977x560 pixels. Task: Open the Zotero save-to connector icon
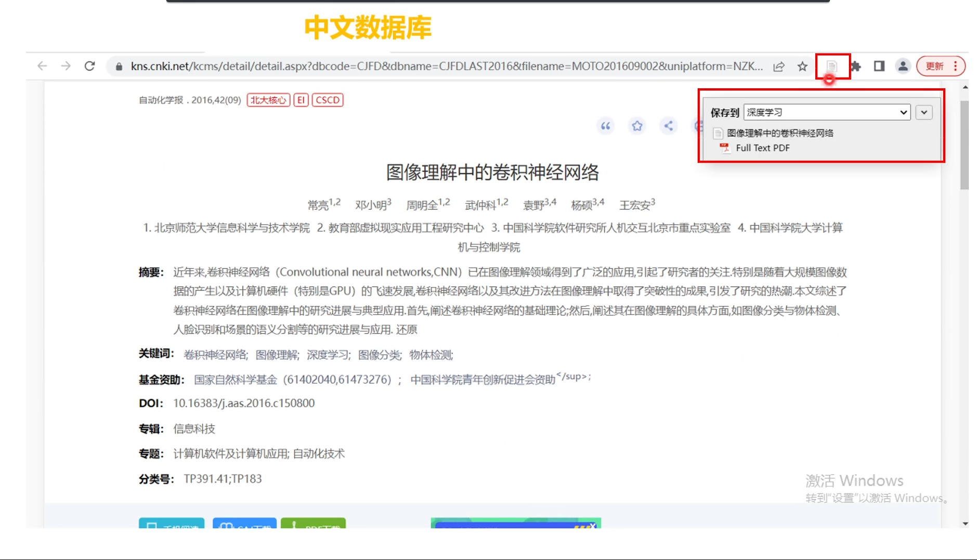[832, 67]
